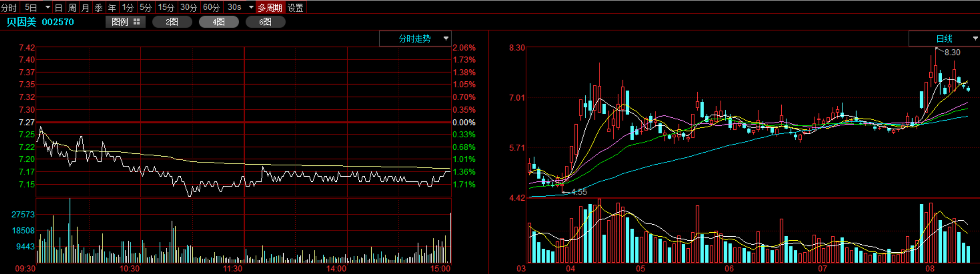Expand the 30s period dropdown arrow
Image resolution: width=980 pixels, height=274 pixels.
[251, 8]
